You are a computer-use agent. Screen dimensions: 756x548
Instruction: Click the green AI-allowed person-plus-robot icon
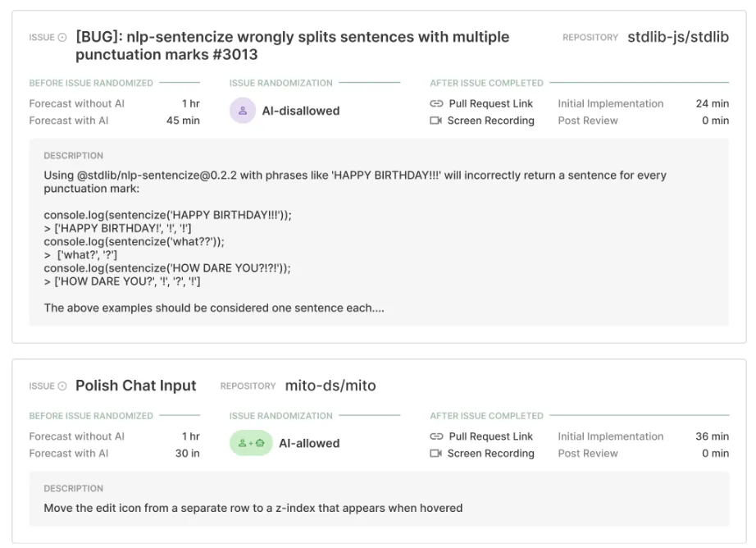tap(251, 443)
